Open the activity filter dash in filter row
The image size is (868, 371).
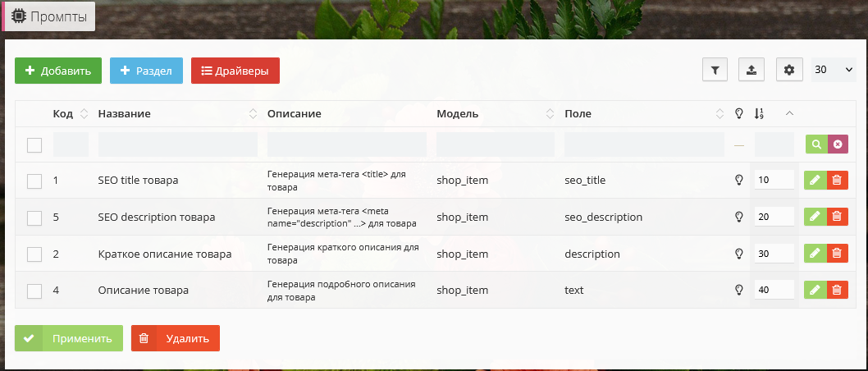(739, 145)
